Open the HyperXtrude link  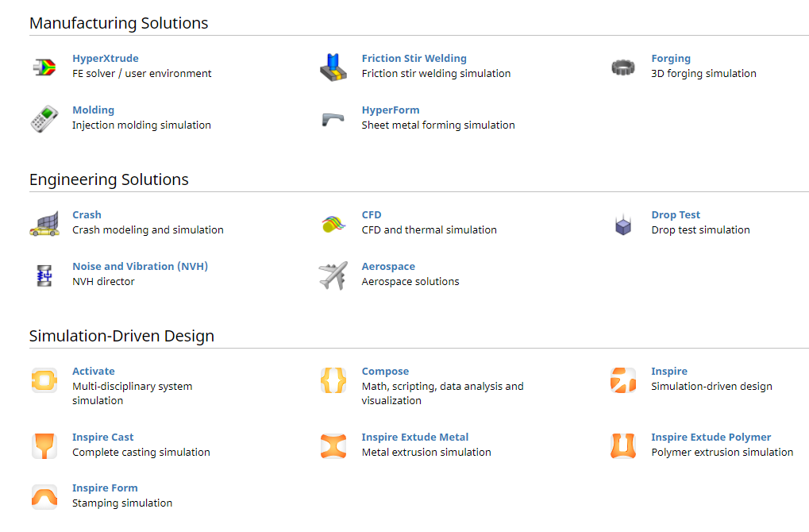106,58
